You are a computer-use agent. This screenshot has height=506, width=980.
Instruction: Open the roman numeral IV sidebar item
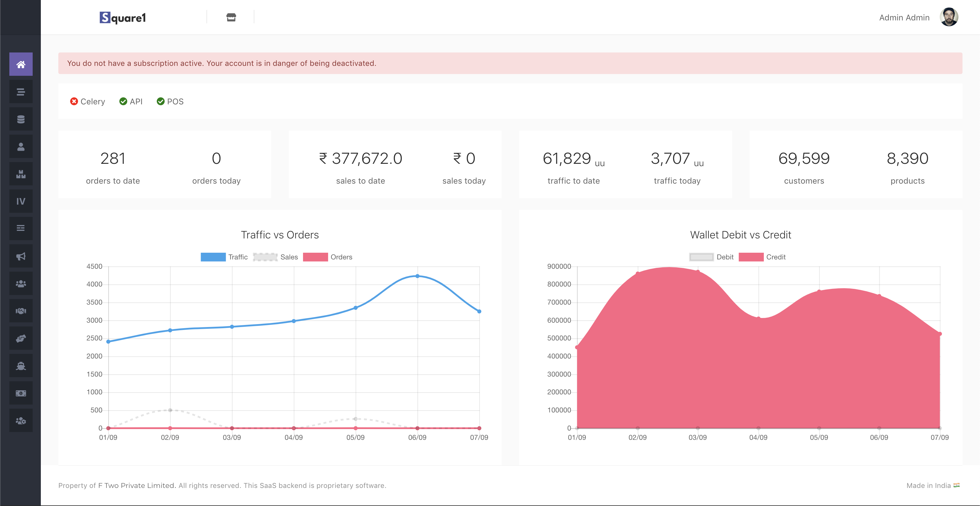pyautogui.click(x=21, y=201)
